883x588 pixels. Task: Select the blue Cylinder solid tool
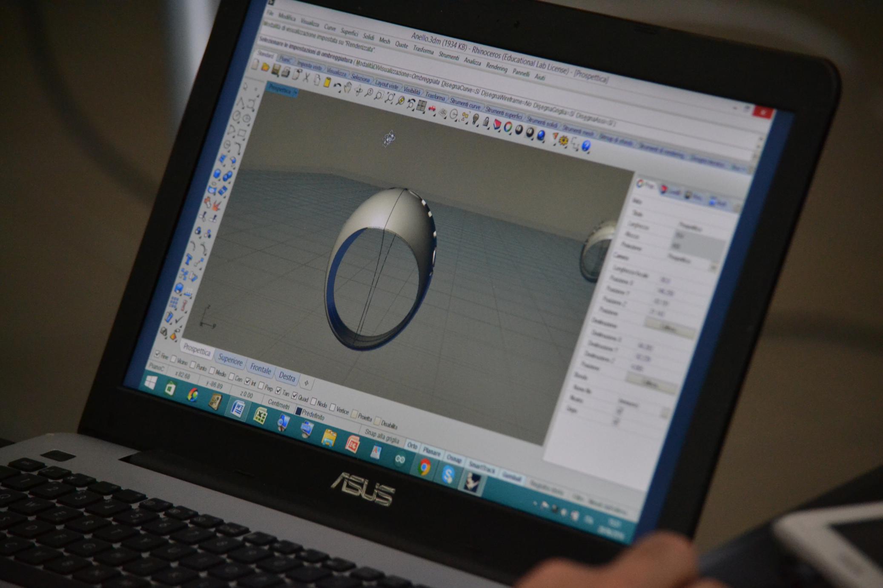coord(218,174)
